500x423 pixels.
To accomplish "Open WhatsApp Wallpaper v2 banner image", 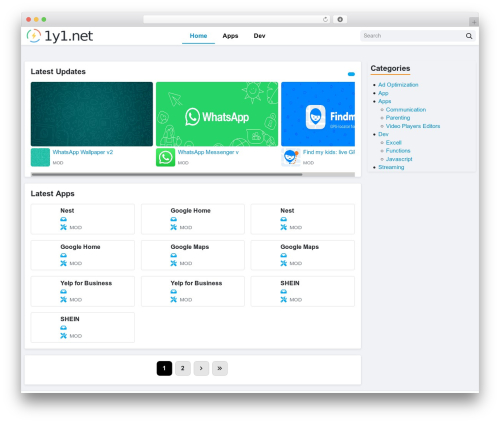I will (x=92, y=114).
